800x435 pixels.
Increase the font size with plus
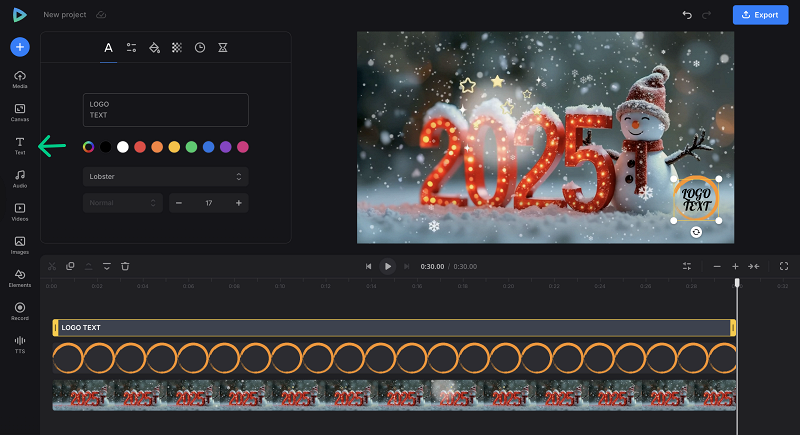(239, 203)
